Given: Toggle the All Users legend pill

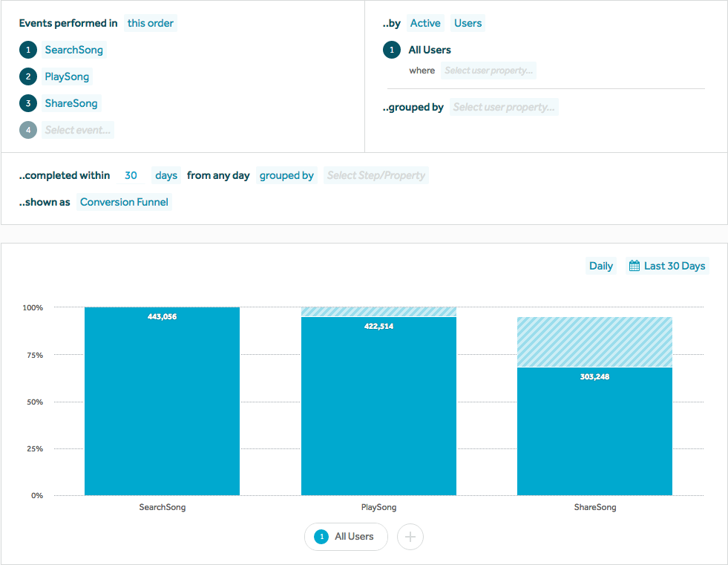Looking at the screenshot, I should (346, 537).
